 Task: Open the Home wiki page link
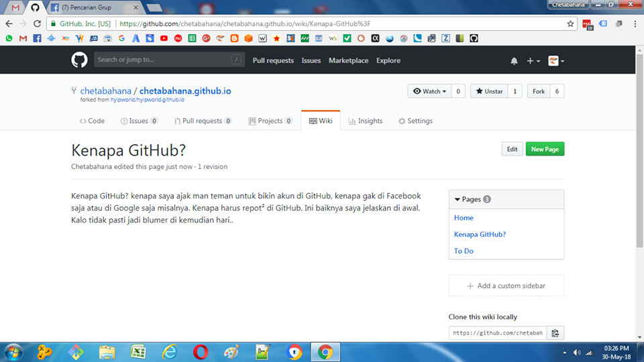point(464,217)
